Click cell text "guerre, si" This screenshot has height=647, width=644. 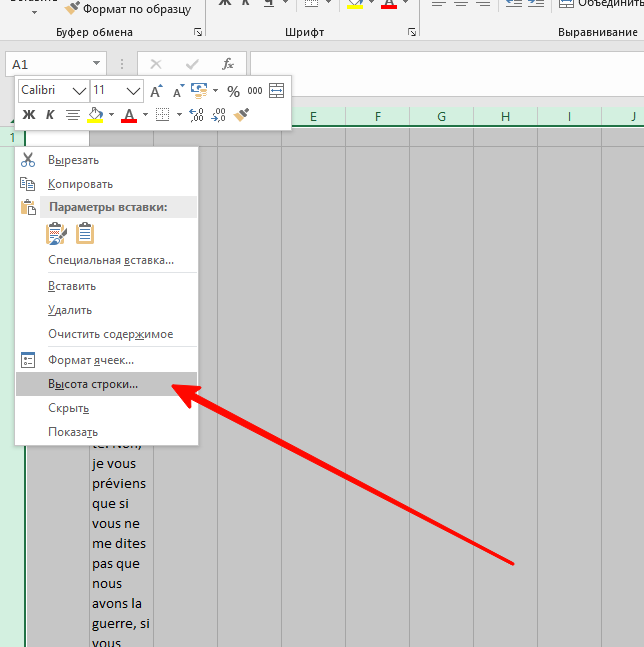[120, 624]
